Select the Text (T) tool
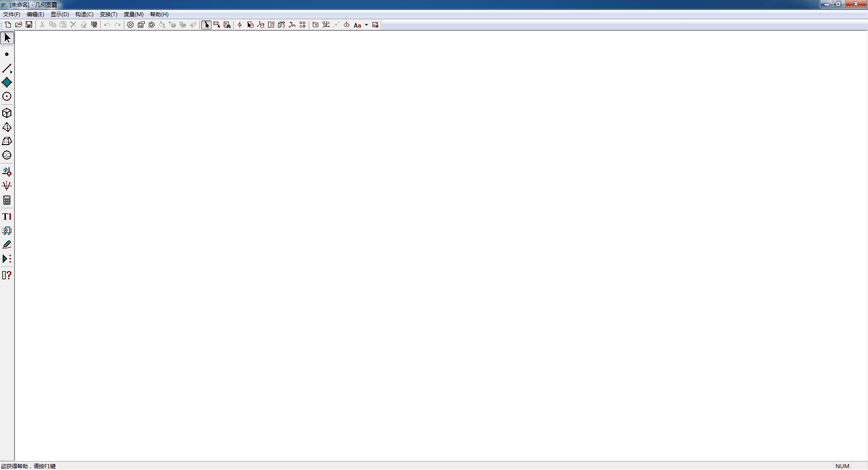Image resolution: width=868 pixels, height=470 pixels. (7, 216)
